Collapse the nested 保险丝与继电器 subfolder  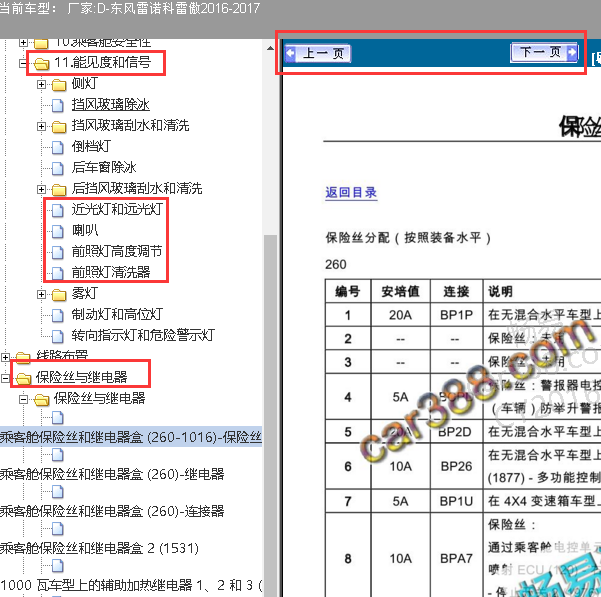(23, 399)
